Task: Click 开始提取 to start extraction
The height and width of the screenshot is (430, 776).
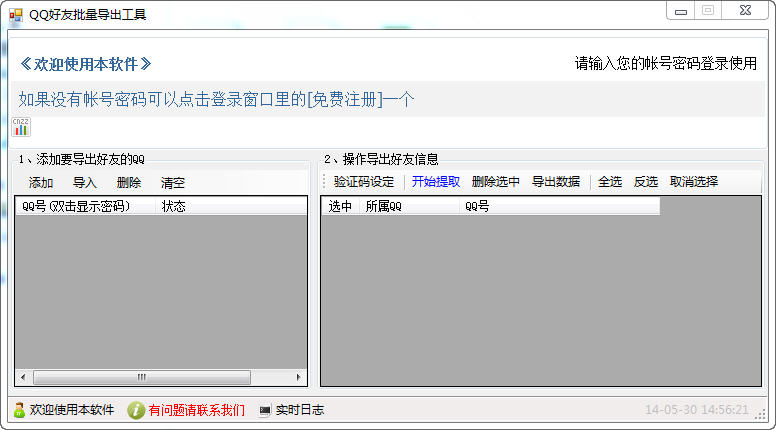Action: pyautogui.click(x=436, y=182)
